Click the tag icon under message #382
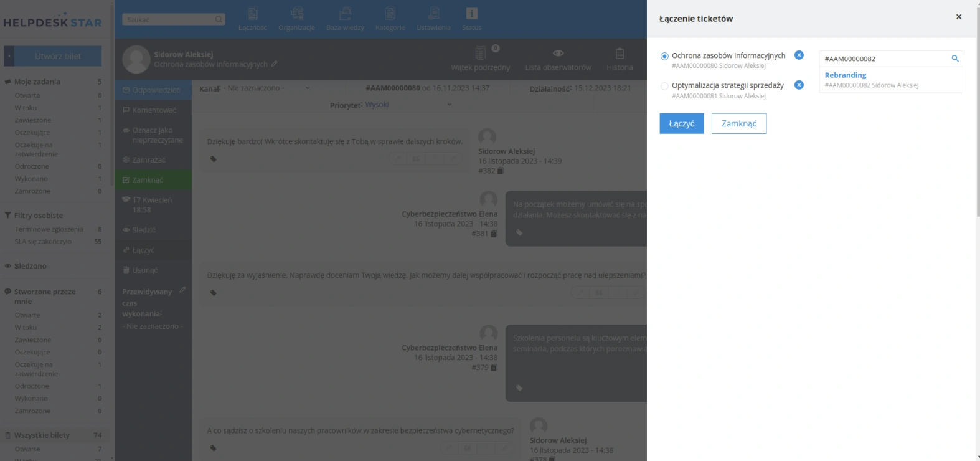The image size is (980, 461). [x=213, y=159]
